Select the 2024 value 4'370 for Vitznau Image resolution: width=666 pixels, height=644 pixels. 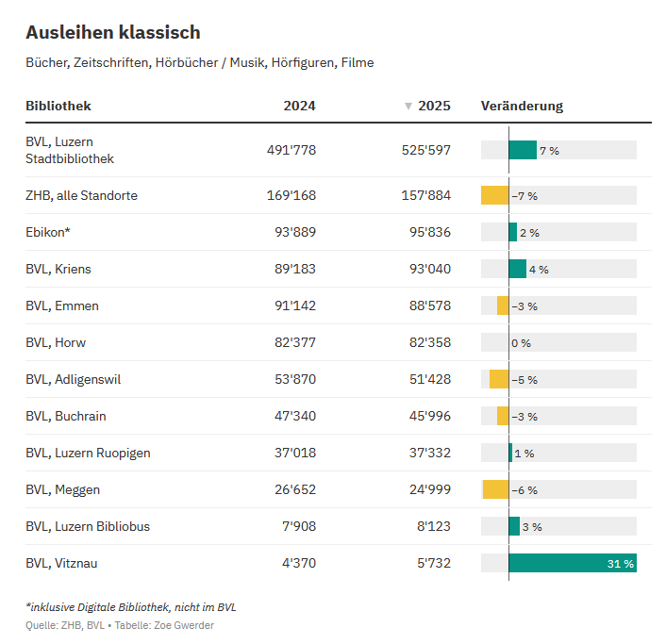[298, 563]
